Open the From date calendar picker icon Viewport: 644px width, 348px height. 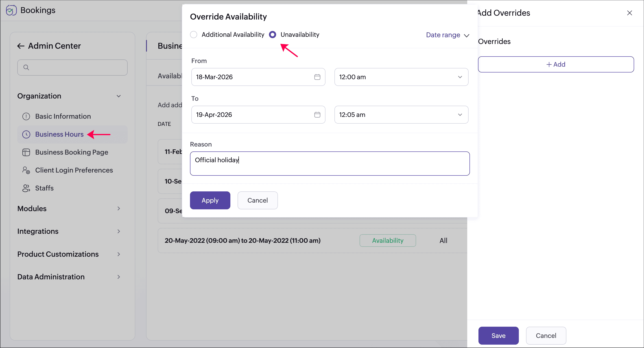click(317, 77)
